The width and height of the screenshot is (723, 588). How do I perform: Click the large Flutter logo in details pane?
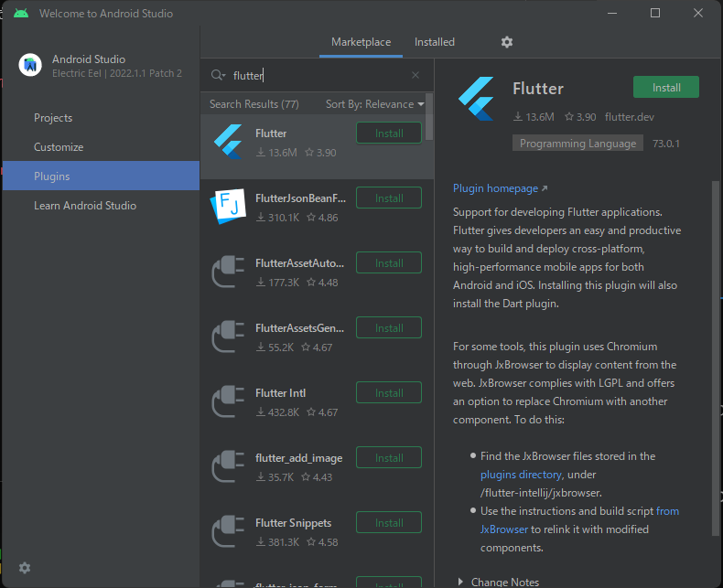coord(476,99)
